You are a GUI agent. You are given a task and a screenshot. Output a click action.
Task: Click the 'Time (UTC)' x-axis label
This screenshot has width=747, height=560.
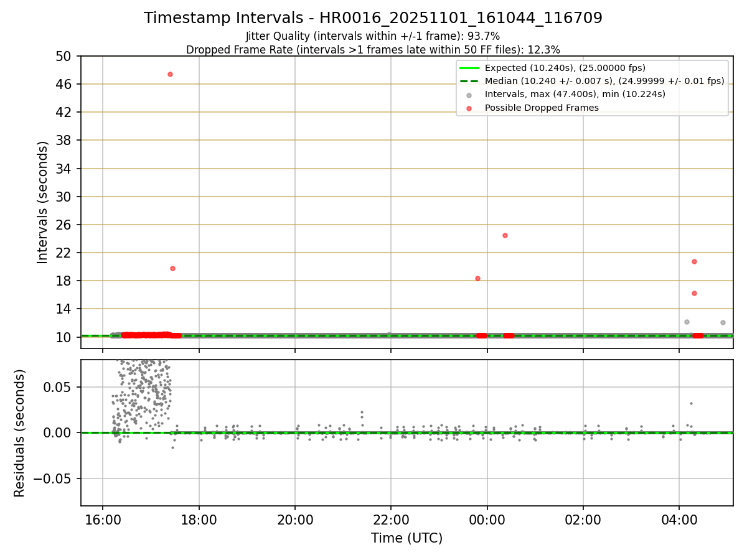point(406,538)
